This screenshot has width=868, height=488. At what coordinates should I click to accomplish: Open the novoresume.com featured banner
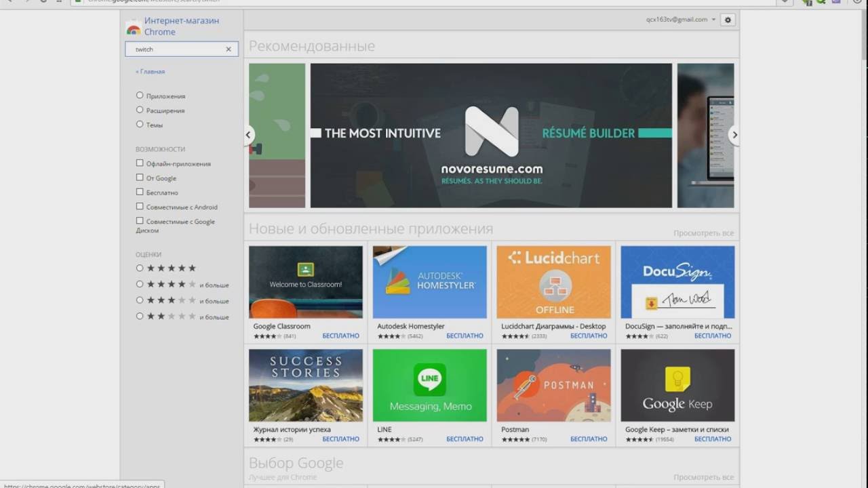[491, 136]
